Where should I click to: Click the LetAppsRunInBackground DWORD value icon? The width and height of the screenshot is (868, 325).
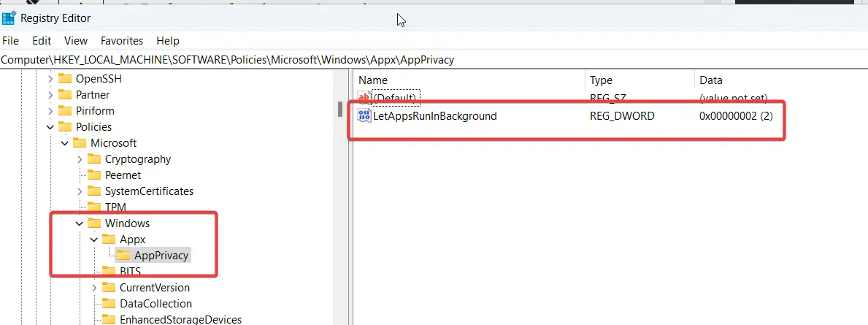pos(364,115)
